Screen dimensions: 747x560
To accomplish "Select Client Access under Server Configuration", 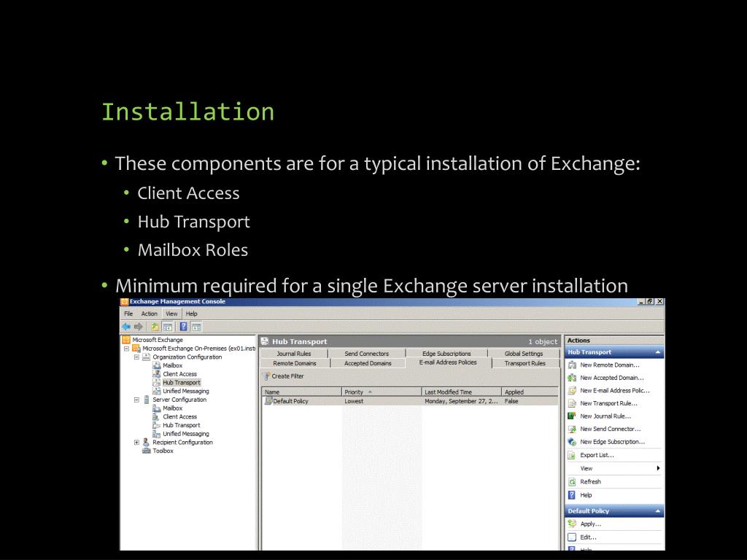I will (x=179, y=416).
